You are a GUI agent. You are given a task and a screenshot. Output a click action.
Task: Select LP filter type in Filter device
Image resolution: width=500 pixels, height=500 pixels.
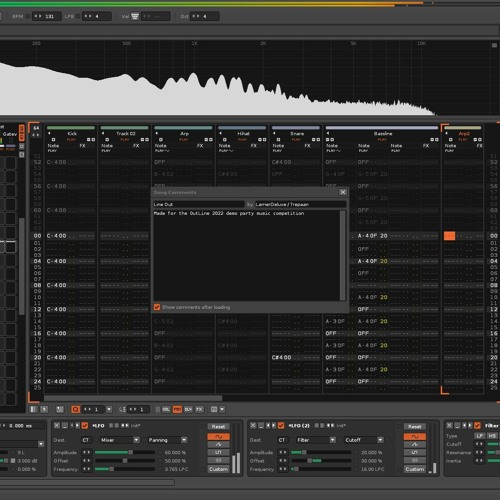(479, 436)
